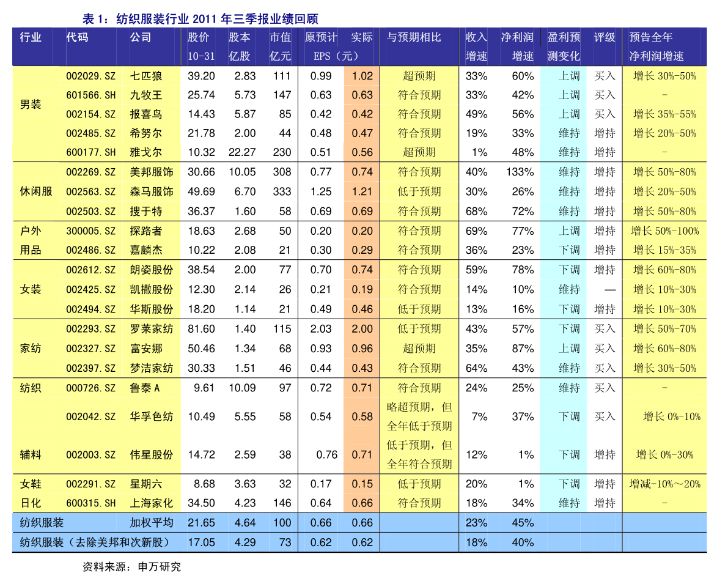Click the 评级 column header

coord(605,37)
